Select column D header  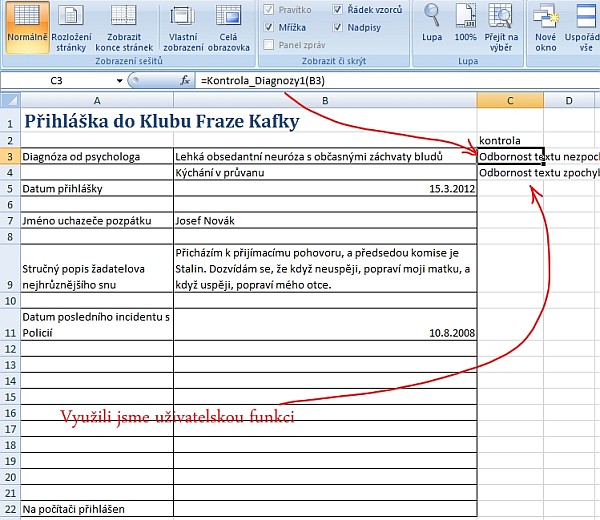[569, 101]
